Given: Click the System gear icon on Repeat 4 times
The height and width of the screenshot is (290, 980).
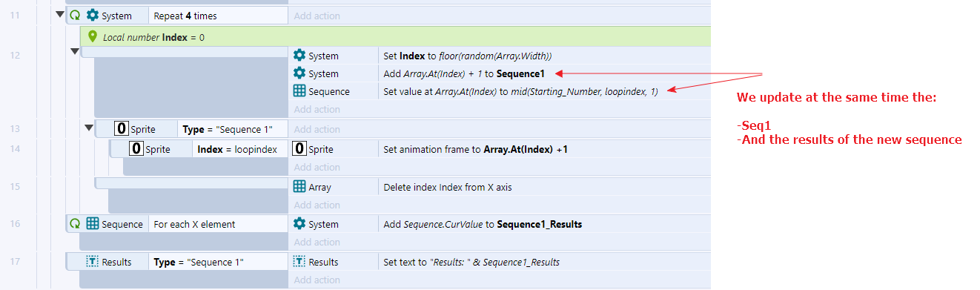Looking at the screenshot, I should click(93, 16).
